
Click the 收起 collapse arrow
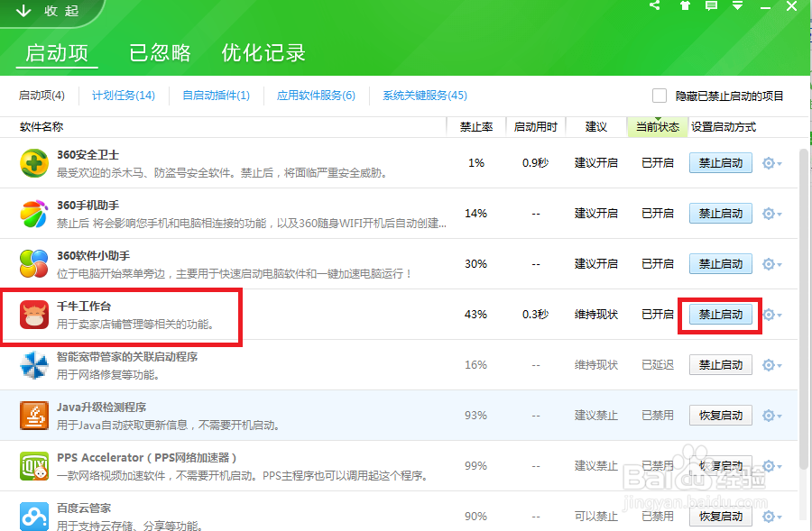coord(23,10)
